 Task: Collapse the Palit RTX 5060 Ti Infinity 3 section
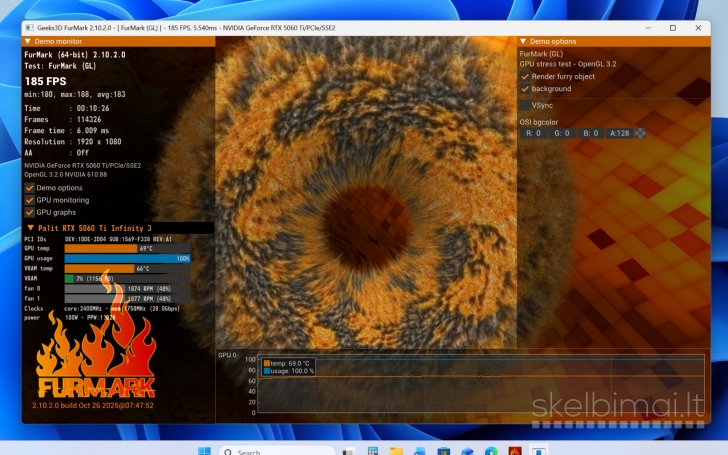click(31, 228)
